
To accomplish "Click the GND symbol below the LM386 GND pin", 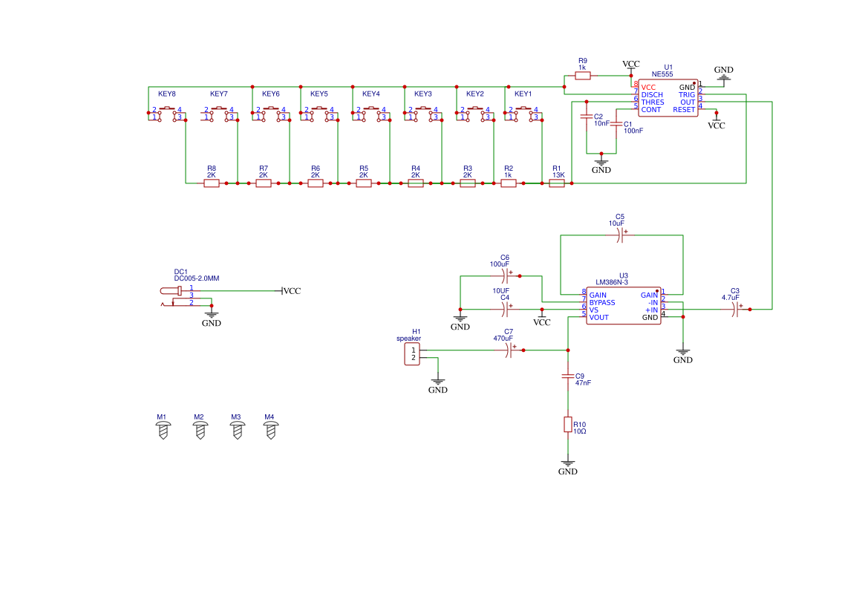I will click(683, 355).
